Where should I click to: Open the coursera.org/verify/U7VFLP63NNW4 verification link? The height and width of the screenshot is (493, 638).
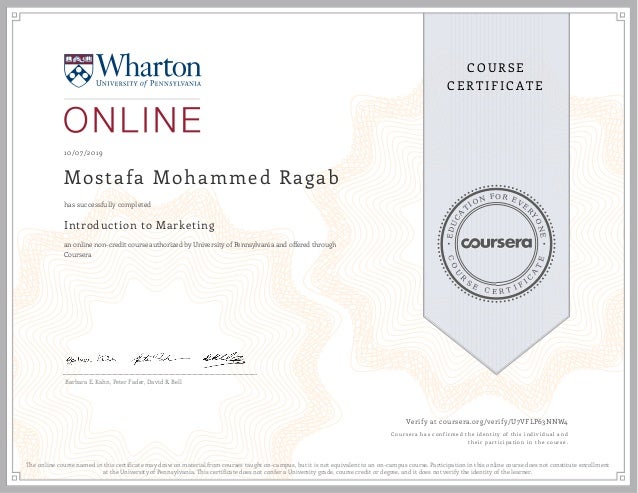503,421
